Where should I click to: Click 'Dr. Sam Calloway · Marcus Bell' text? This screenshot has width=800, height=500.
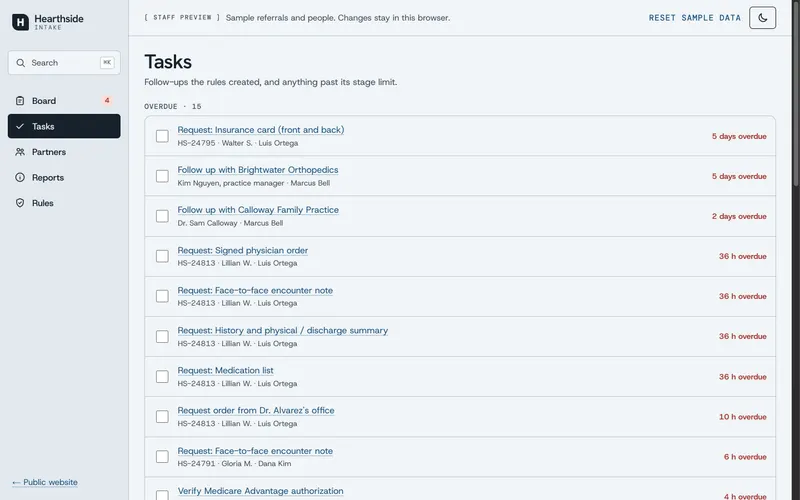[x=230, y=223]
